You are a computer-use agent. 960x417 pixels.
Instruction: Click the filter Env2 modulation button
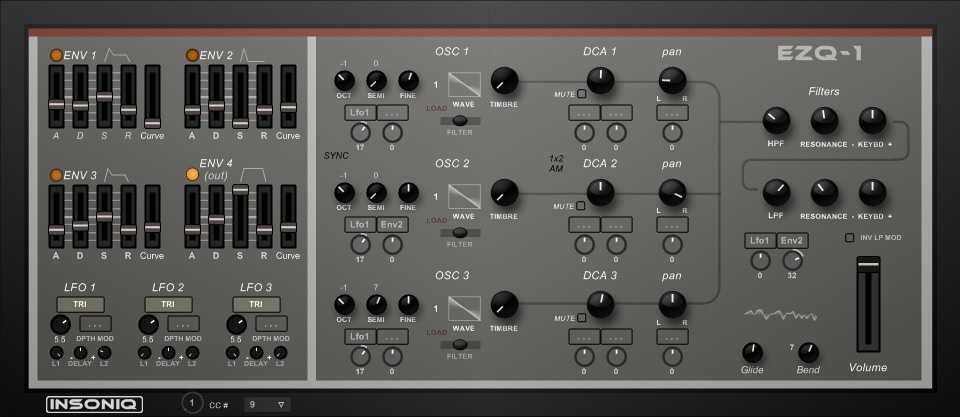(792, 241)
